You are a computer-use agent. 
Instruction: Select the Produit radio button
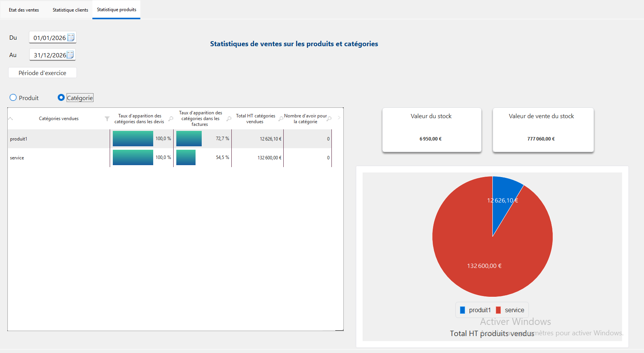13,97
